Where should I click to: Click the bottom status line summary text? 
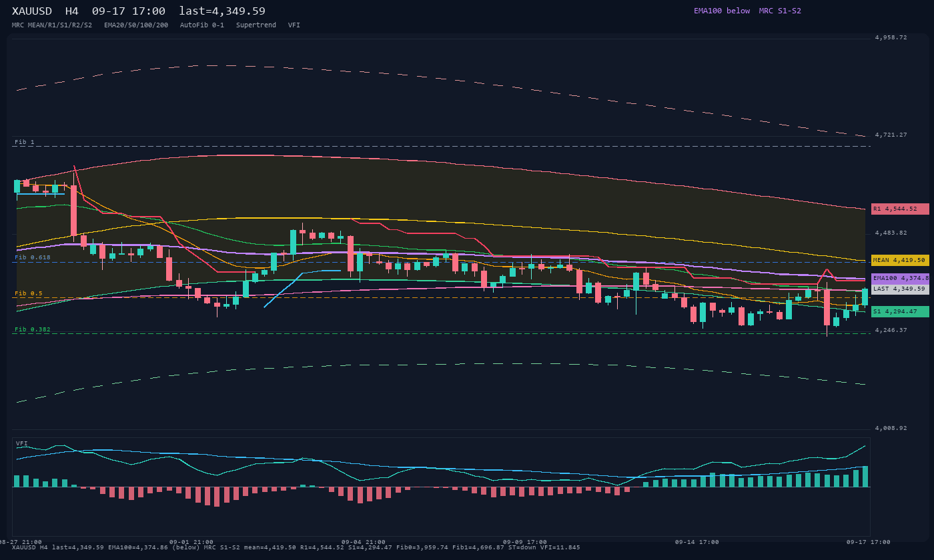click(296, 547)
